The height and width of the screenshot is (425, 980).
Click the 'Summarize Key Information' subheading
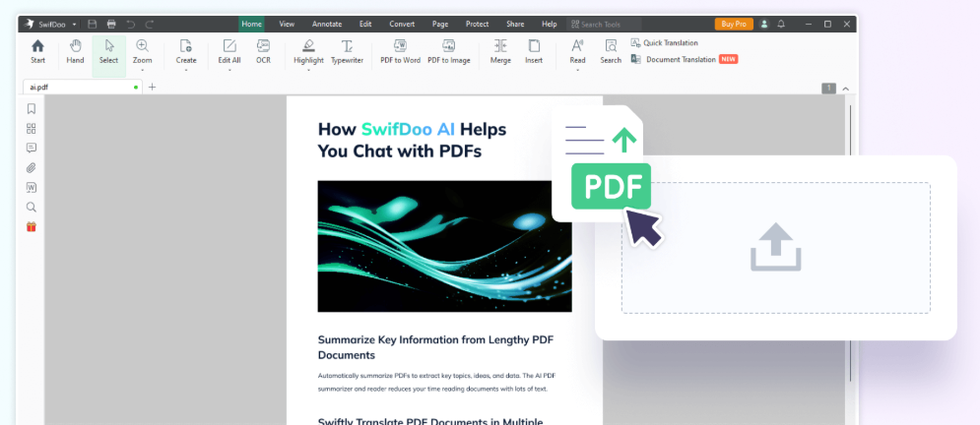(435, 347)
